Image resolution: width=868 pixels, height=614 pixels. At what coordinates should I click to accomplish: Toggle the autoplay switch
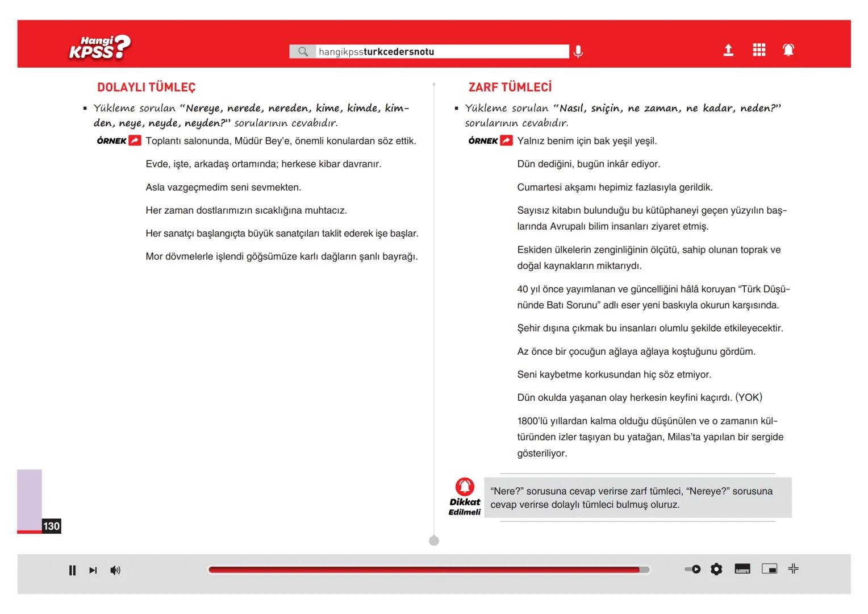(x=692, y=569)
